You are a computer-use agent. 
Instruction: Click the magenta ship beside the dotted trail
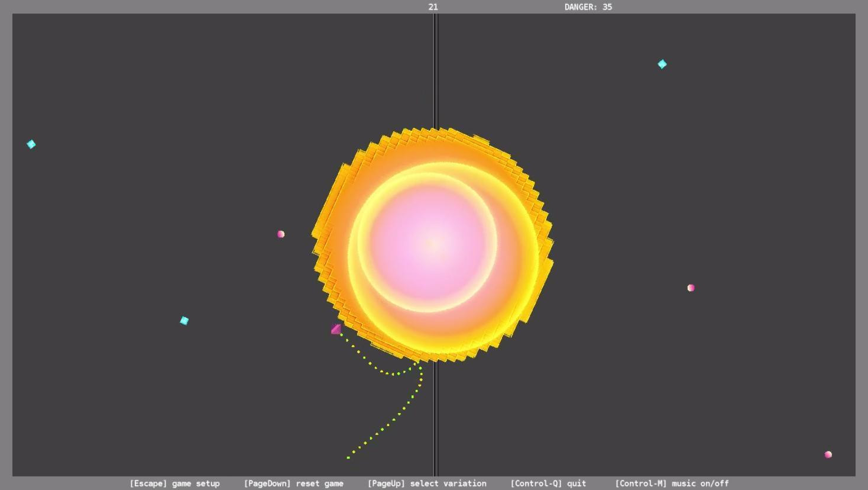336,329
